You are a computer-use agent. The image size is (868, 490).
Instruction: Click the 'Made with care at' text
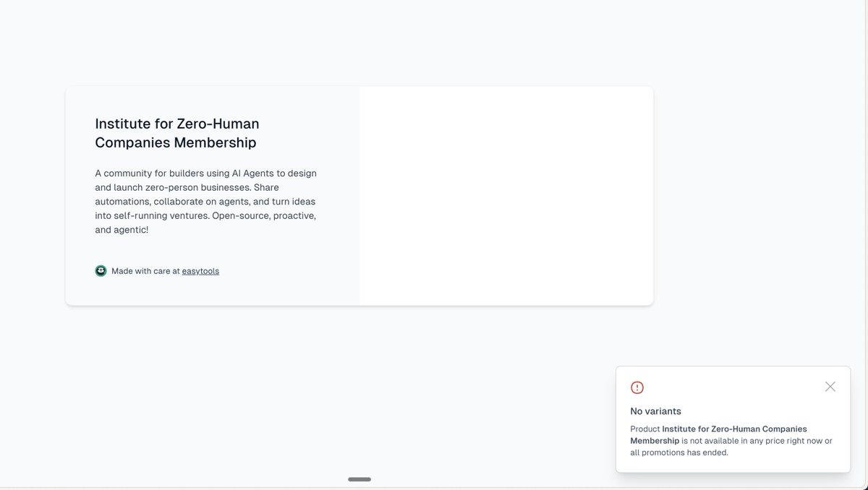click(145, 271)
